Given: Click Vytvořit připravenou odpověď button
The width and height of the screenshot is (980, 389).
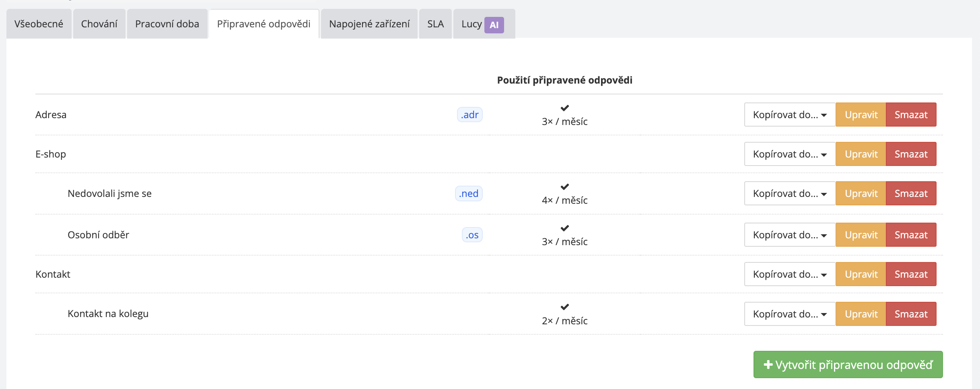Looking at the screenshot, I should [848, 364].
